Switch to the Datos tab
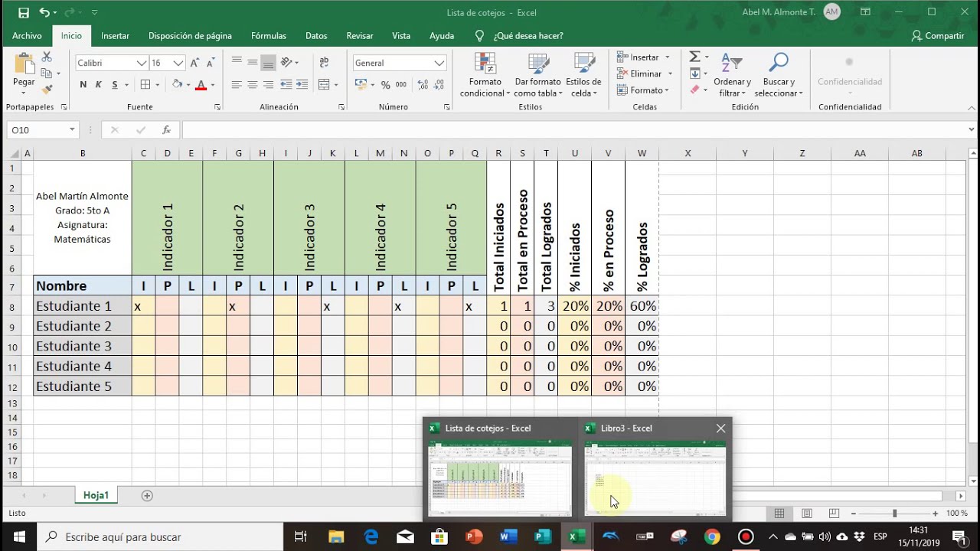980x551 pixels. pyautogui.click(x=316, y=36)
